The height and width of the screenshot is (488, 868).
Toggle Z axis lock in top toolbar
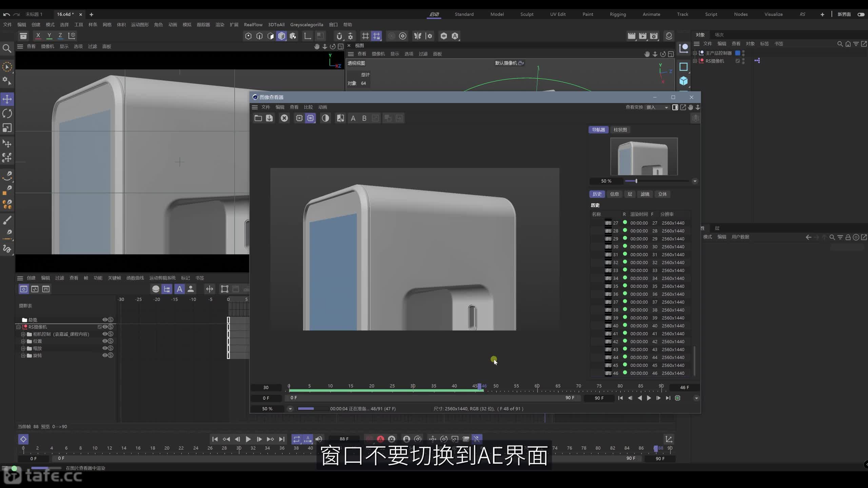coord(60,36)
